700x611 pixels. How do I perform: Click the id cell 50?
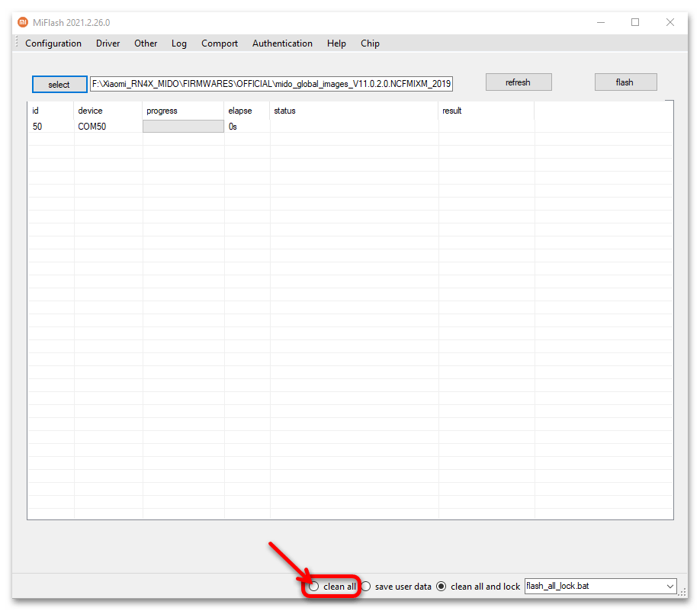point(50,127)
